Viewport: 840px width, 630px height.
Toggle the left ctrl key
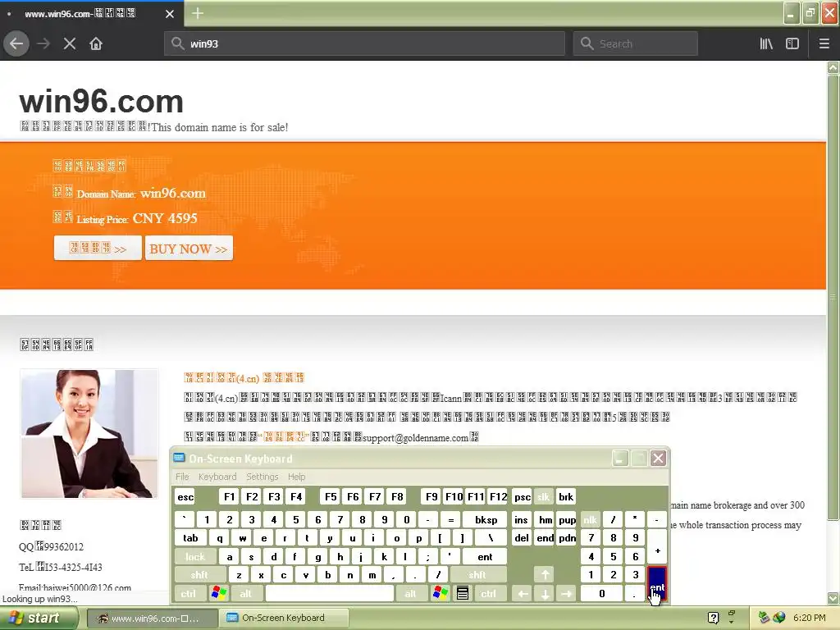pos(189,594)
